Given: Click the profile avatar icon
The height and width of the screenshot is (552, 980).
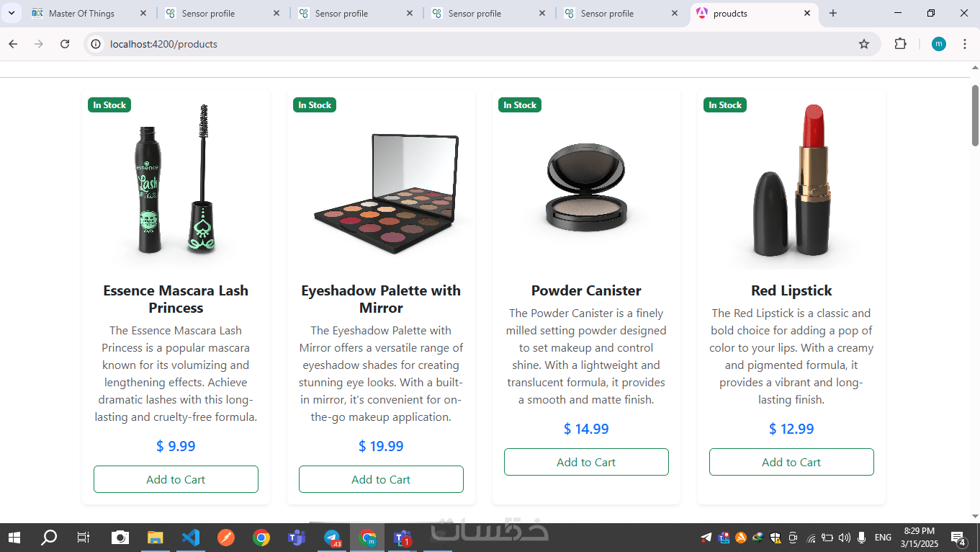Looking at the screenshot, I should point(939,44).
